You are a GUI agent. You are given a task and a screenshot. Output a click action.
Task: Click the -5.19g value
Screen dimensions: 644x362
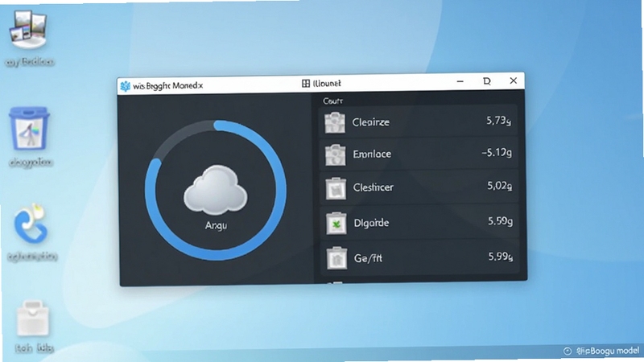[497, 153]
